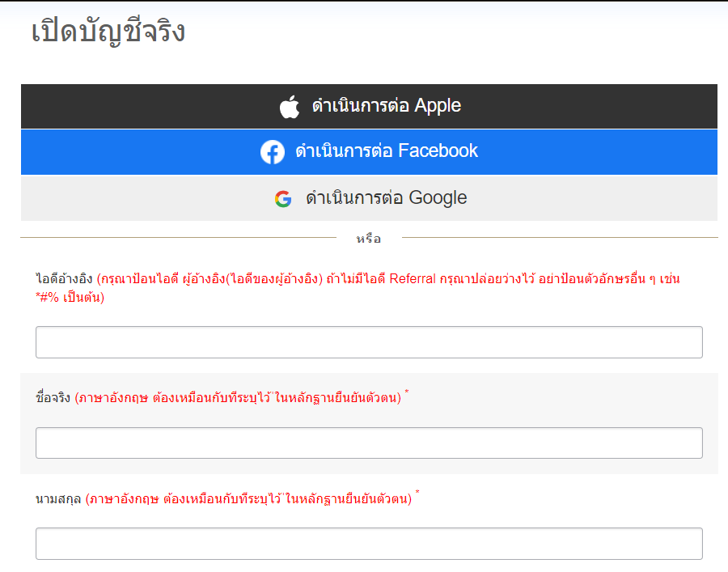Viewport: 728px width, 572px height.
Task: Click the Apple logo icon
Action: pos(290,106)
